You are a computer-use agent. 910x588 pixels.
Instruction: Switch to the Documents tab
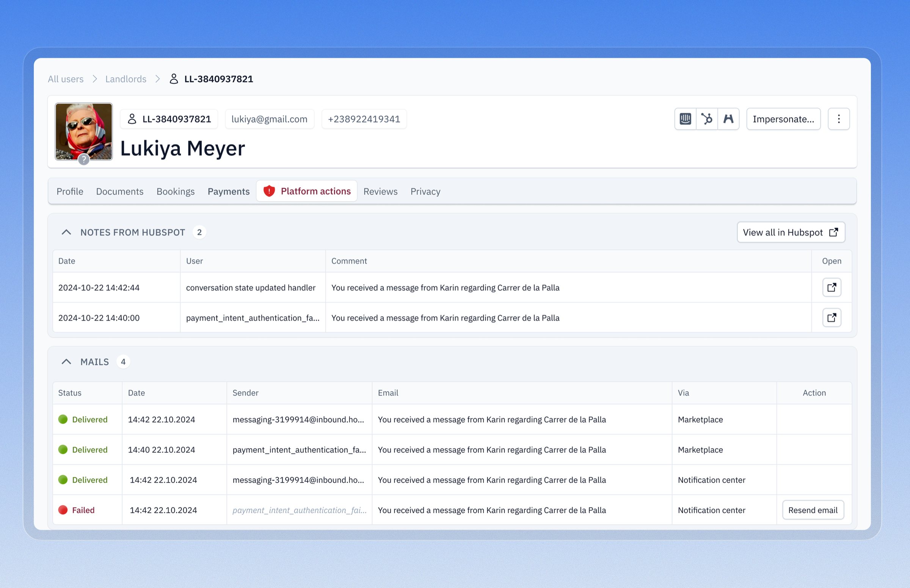tap(120, 191)
